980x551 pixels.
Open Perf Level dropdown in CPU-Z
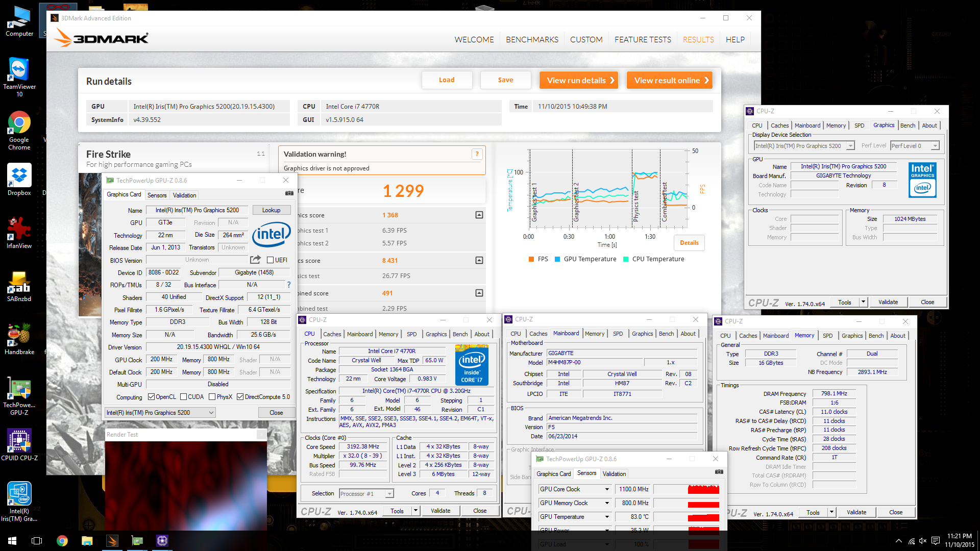915,146
